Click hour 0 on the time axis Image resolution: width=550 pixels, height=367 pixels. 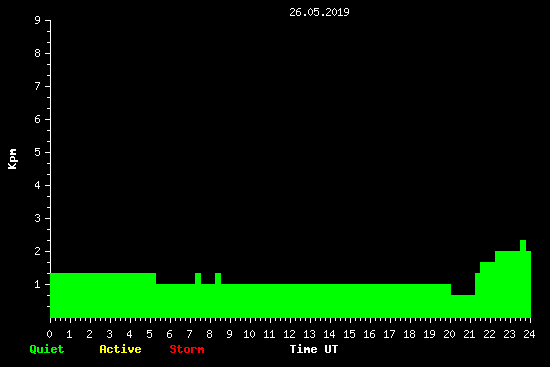tap(49, 334)
